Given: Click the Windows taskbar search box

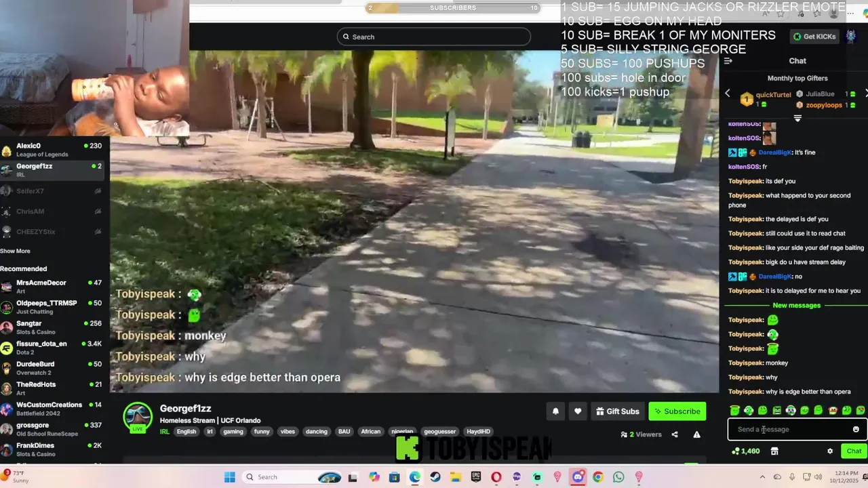Looking at the screenshot, I should 292,477.
